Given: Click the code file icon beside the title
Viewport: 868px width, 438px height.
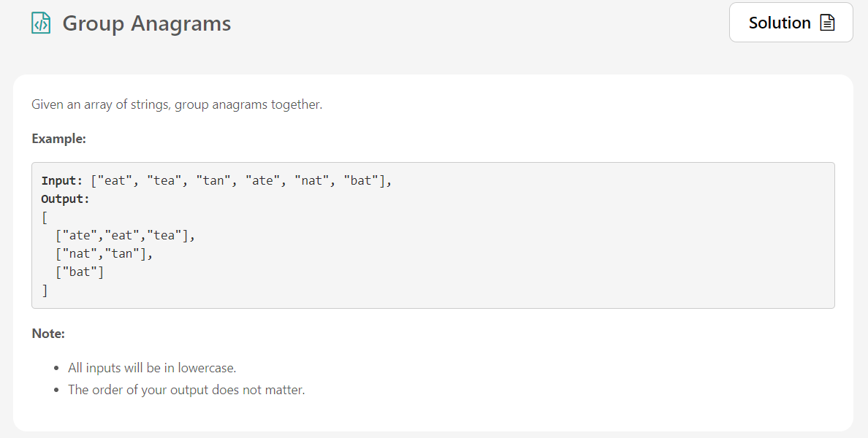Looking at the screenshot, I should [41, 23].
